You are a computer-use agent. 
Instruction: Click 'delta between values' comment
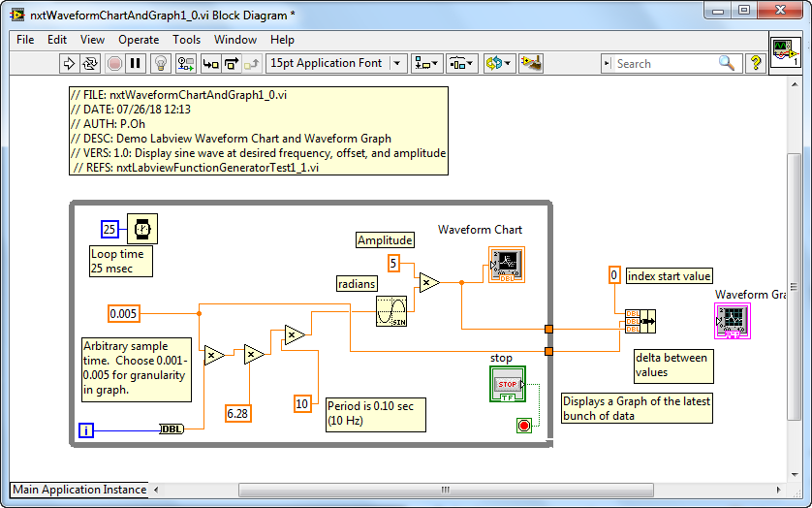coord(673,365)
